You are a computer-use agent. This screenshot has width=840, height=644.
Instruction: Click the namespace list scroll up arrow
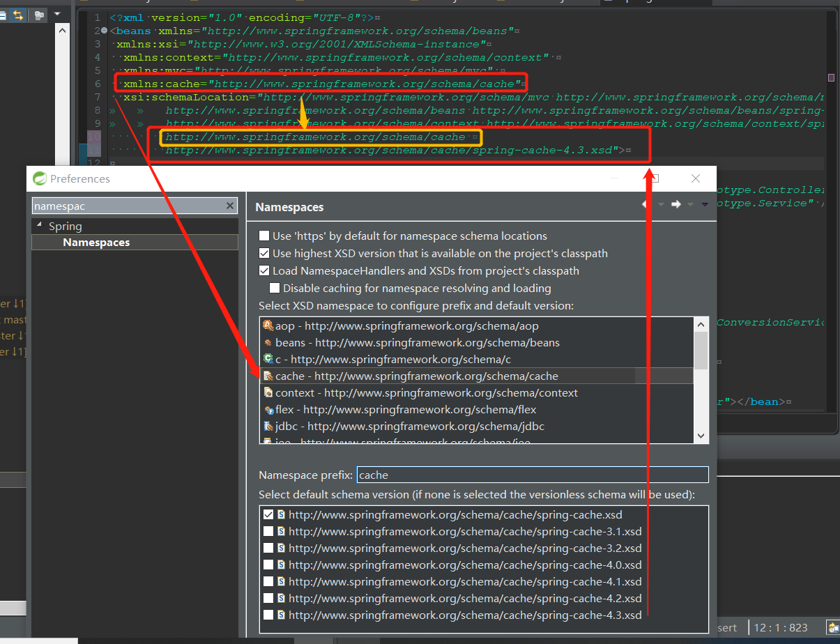[x=701, y=324]
